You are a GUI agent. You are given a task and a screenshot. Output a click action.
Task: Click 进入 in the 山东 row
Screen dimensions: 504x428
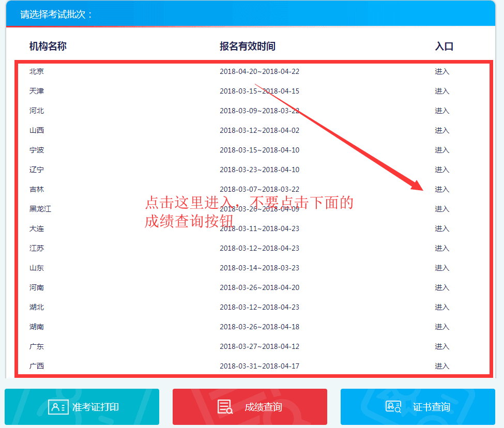pyautogui.click(x=442, y=268)
